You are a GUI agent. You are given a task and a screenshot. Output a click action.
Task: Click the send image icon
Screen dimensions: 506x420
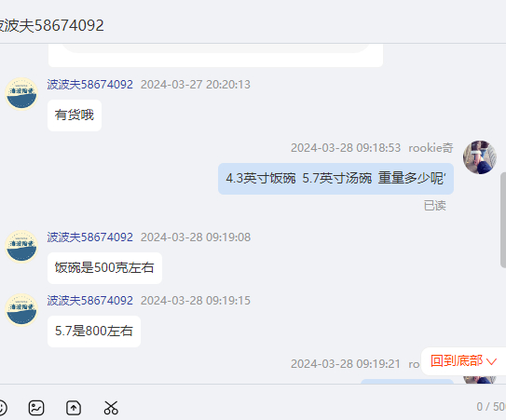(36, 408)
